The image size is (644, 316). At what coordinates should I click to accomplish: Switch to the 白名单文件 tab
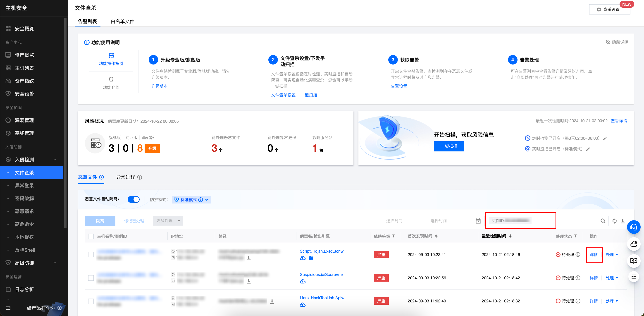pos(122,22)
